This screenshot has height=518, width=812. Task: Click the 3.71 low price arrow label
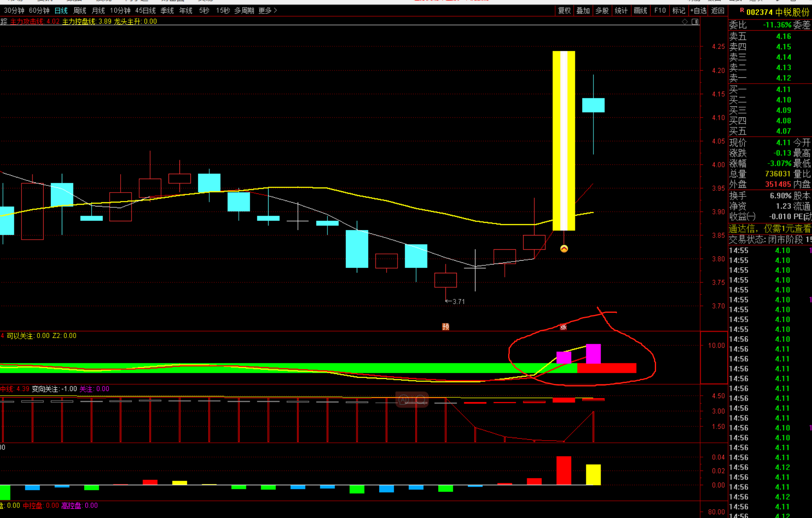point(455,301)
